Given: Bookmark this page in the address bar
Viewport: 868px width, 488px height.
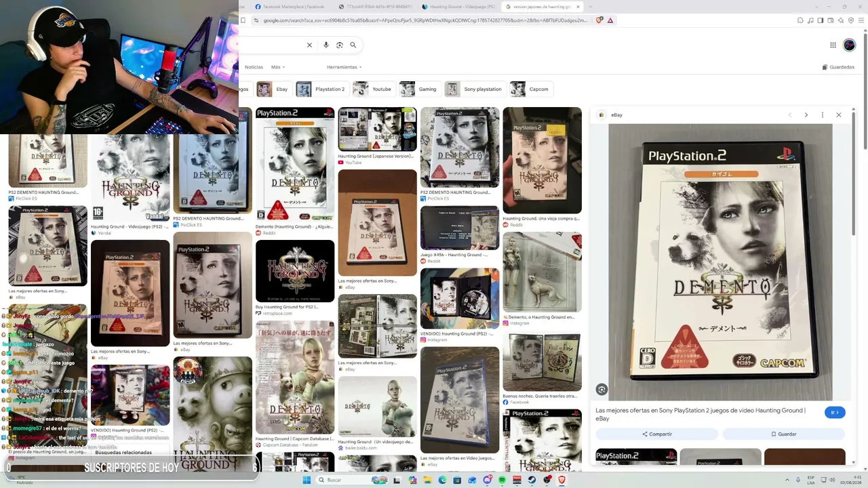Looking at the screenshot, I should point(243,20).
